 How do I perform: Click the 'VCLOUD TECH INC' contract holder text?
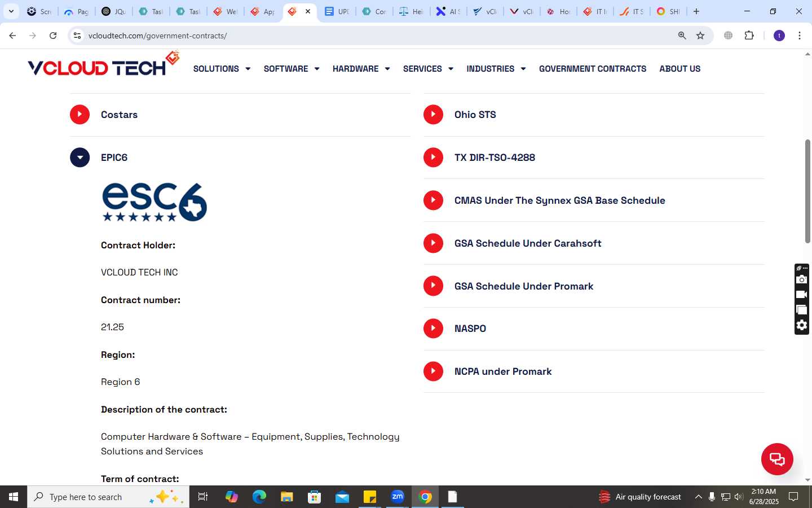pos(139,272)
